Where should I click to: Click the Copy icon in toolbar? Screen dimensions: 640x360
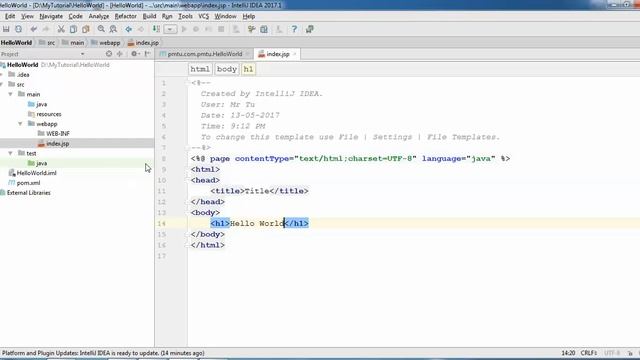(x=73, y=29)
